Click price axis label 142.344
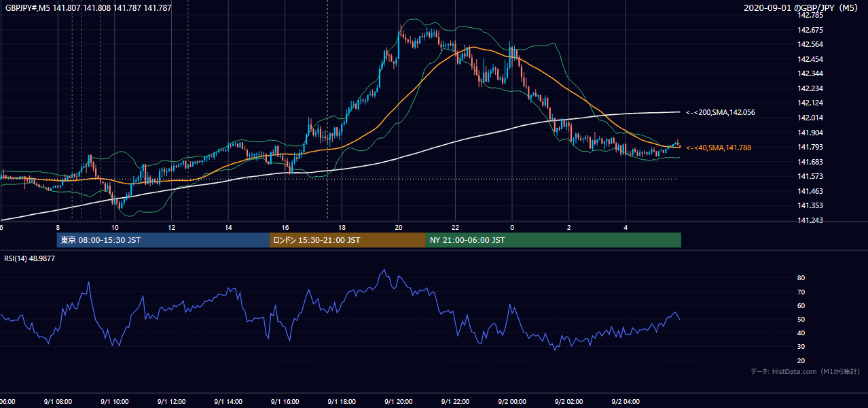The height and width of the screenshot is (408, 868). click(810, 73)
